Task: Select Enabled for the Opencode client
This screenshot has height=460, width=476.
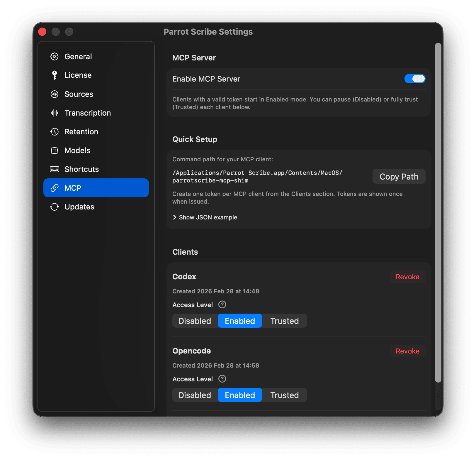Action: 239,395
